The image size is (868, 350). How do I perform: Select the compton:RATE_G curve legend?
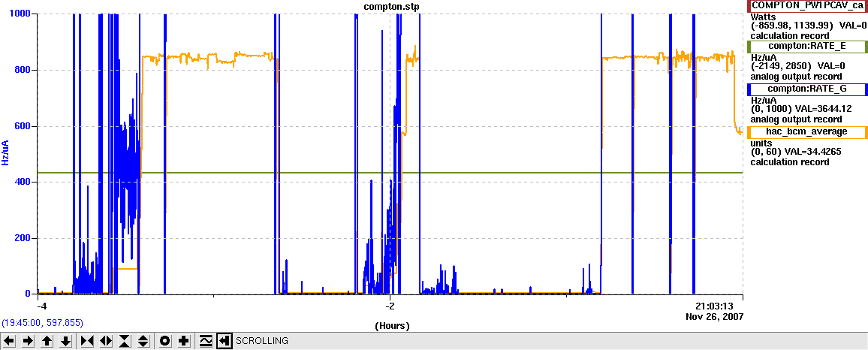pyautogui.click(x=807, y=89)
